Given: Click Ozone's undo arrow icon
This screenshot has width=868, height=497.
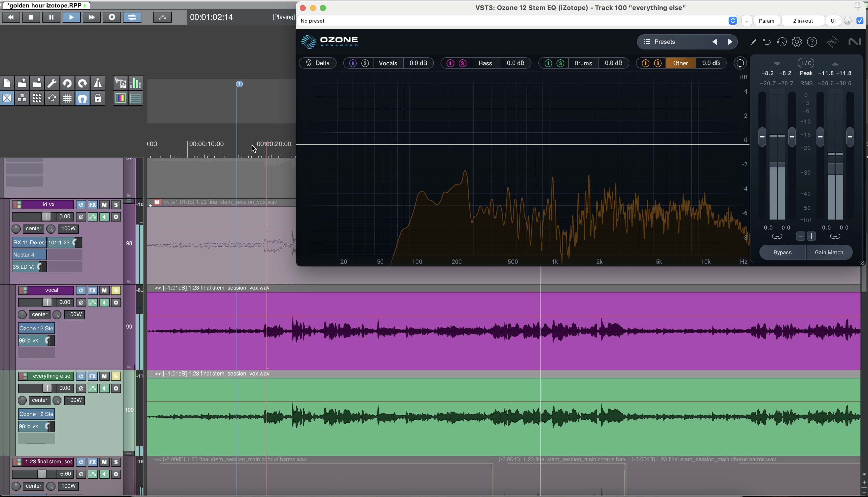Looking at the screenshot, I should [x=766, y=42].
